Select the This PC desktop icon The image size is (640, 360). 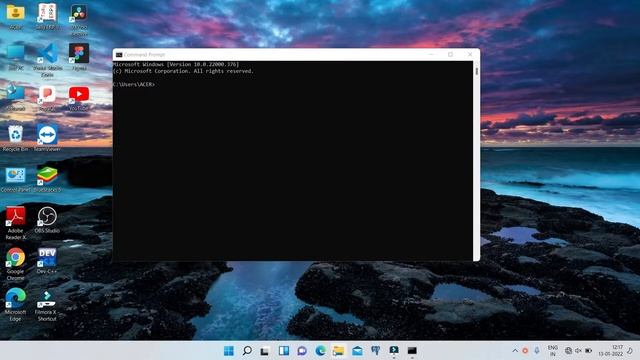16,57
